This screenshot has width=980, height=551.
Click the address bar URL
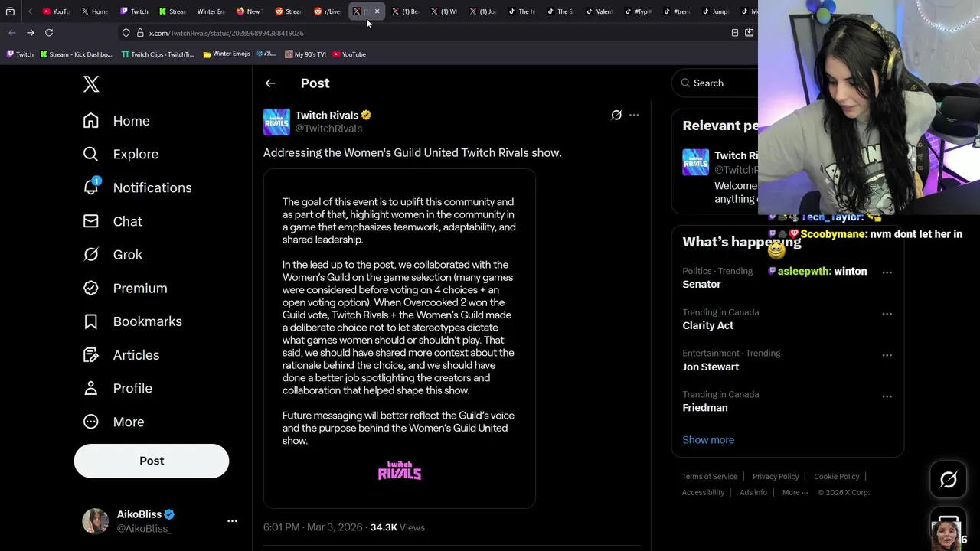click(226, 33)
